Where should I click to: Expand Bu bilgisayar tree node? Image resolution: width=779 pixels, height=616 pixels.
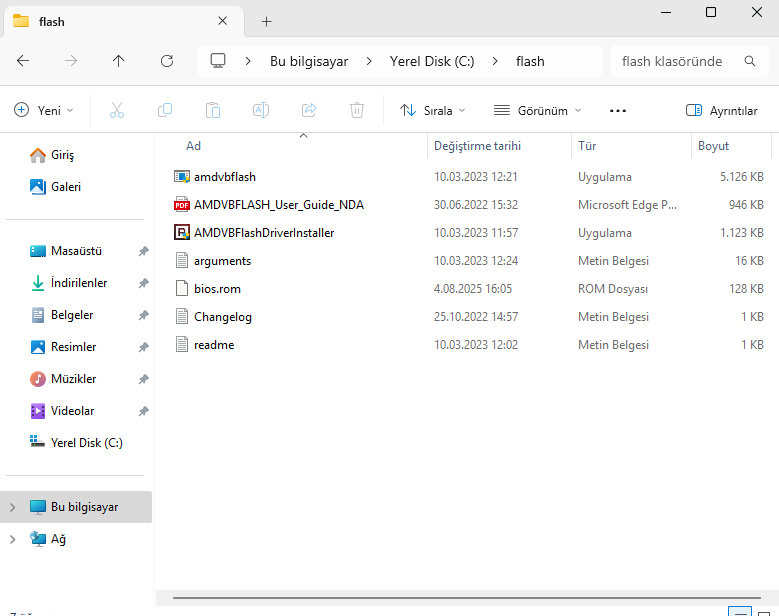click(x=12, y=507)
